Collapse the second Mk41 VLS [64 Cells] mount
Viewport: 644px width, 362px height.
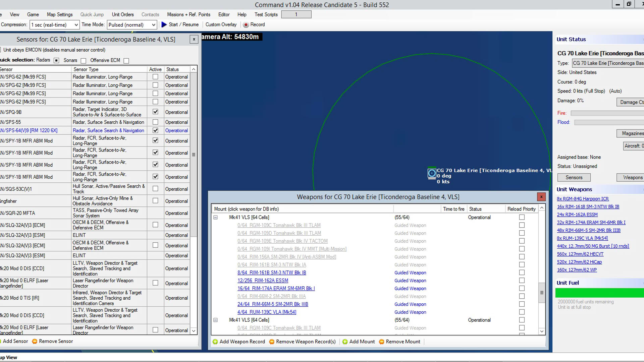tap(216, 320)
